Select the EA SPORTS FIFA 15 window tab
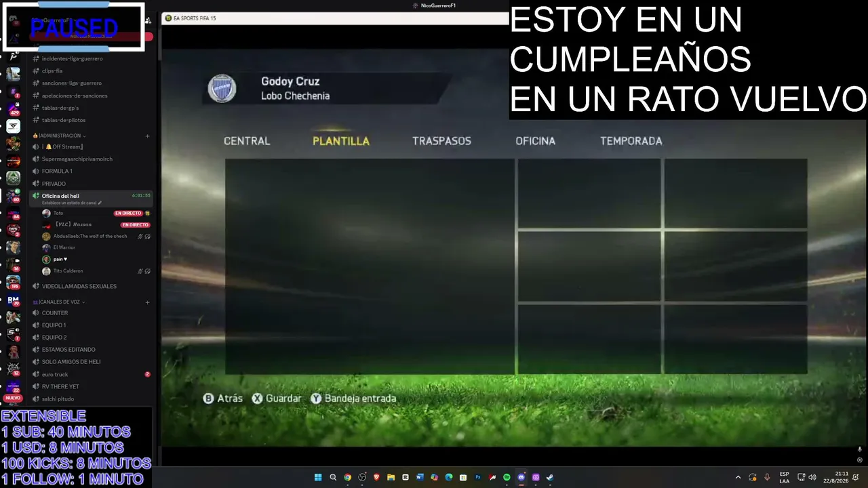 tap(191, 18)
